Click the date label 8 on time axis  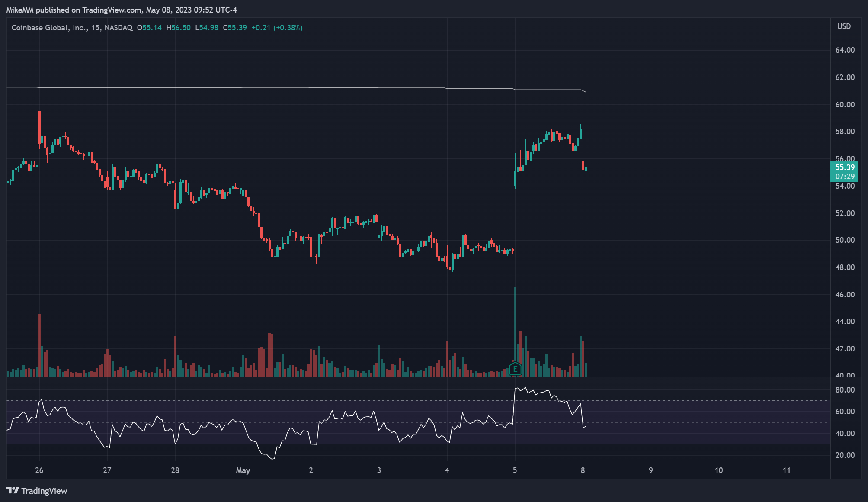(x=583, y=470)
